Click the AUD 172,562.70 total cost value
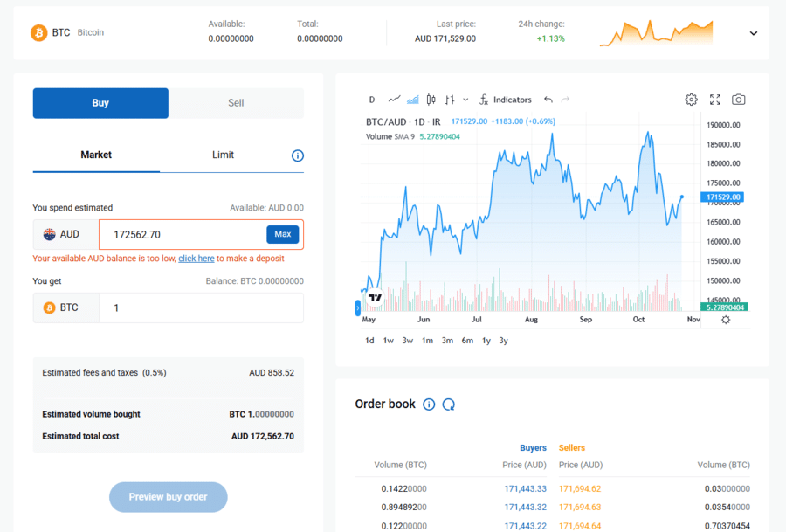 point(263,436)
